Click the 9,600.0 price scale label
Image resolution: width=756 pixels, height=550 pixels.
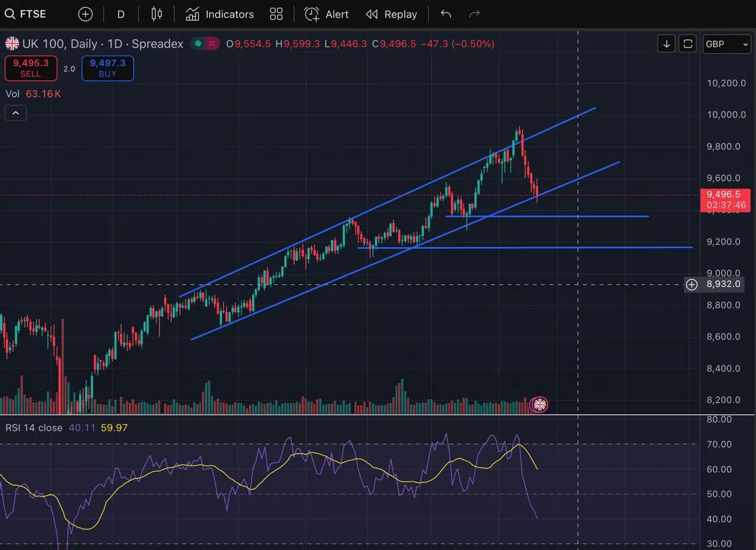(x=724, y=178)
